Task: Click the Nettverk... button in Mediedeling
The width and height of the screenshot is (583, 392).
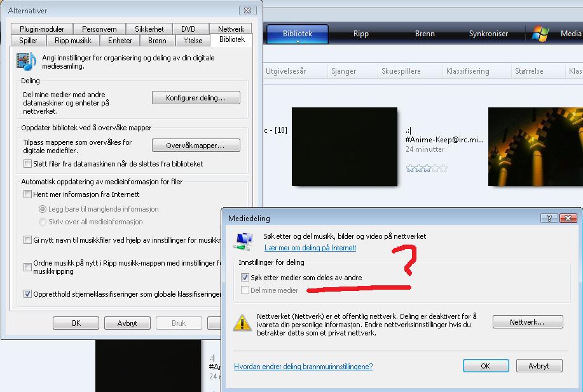Action: coord(528,321)
